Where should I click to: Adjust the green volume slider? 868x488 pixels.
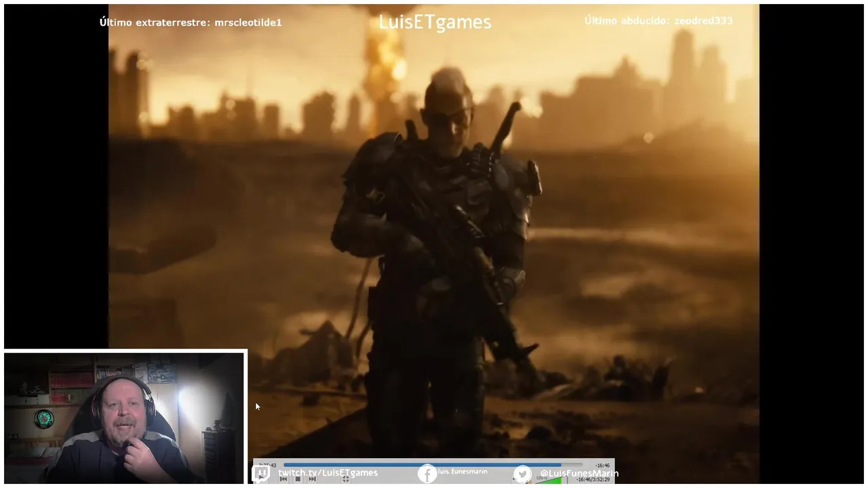click(551, 481)
